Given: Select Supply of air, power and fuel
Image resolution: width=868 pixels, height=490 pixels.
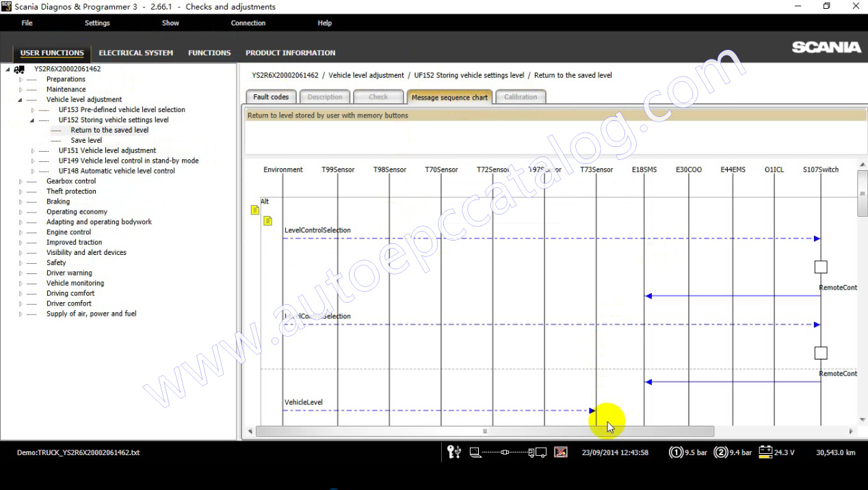Looking at the screenshot, I should point(91,314).
